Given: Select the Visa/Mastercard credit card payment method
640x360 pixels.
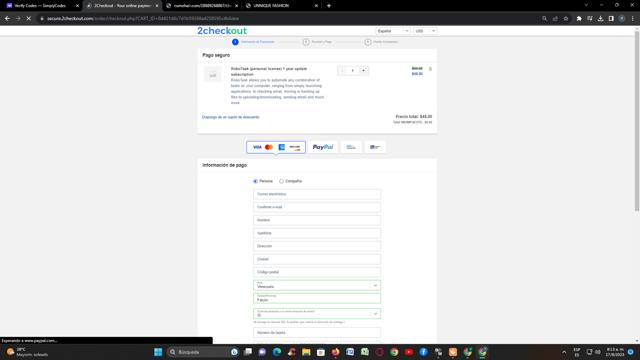Looking at the screenshot, I should click(x=276, y=147).
